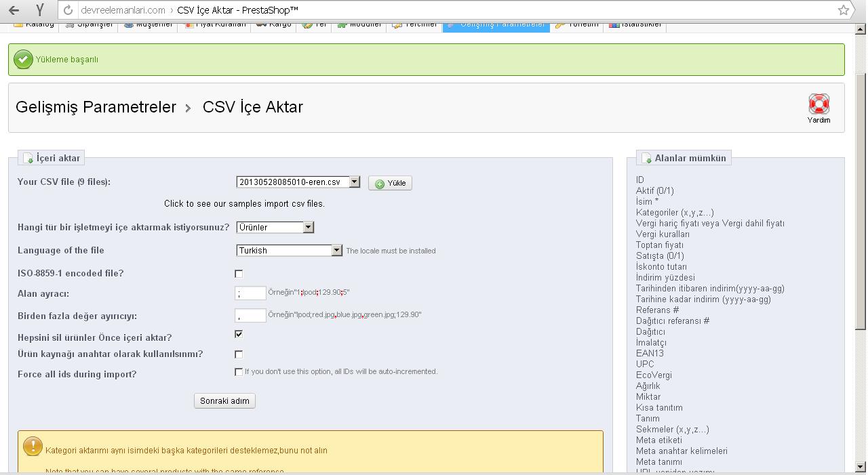Open the Turkish language dropdown
This screenshot has width=868, height=475.
pos(290,251)
